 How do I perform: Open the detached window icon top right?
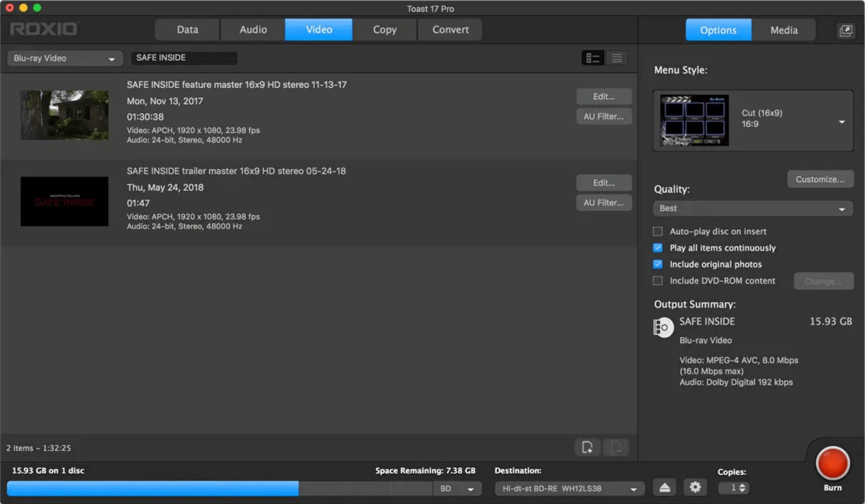(x=846, y=30)
